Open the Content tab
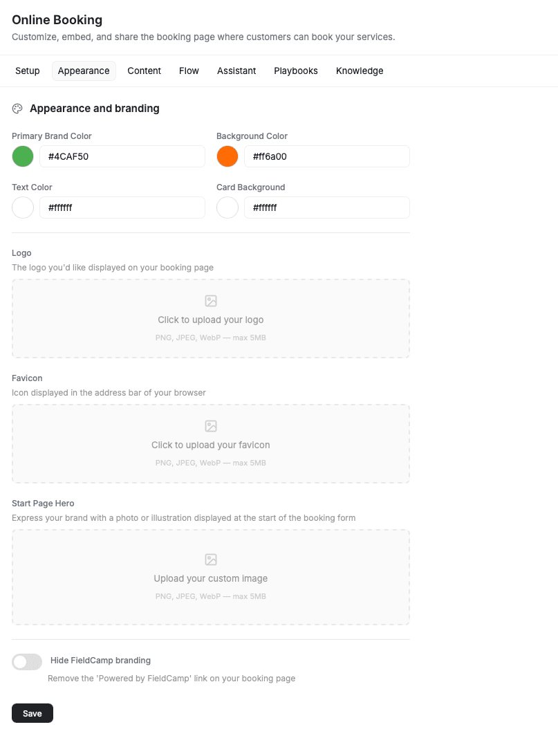Viewport: 558px width, 756px height. point(144,71)
